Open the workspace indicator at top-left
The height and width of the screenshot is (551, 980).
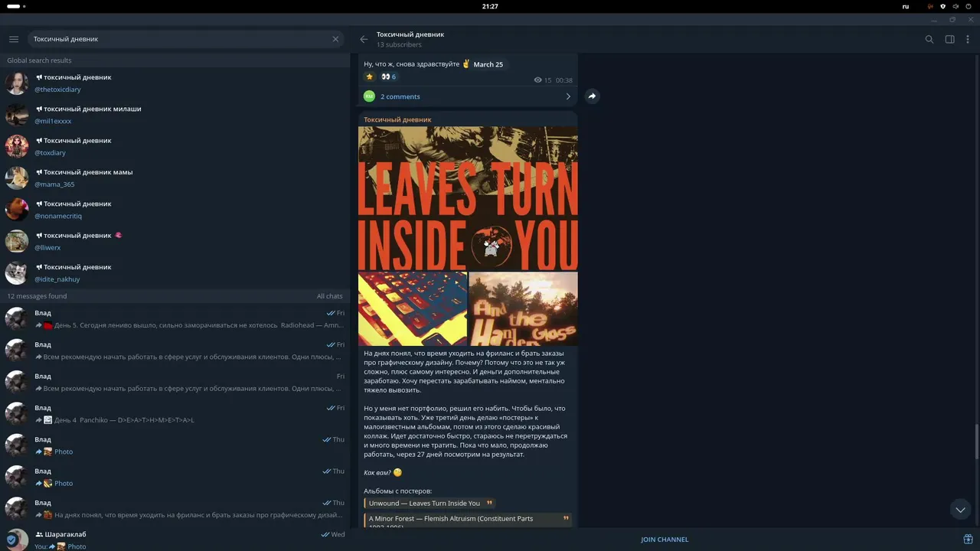point(15,6)
